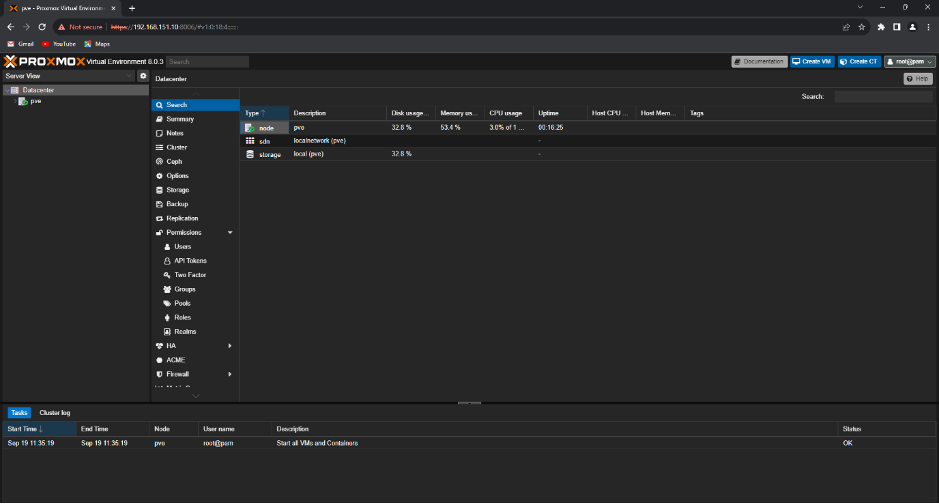
Task: Open the YouTube bookmark
Action: pyautogui.click(x=59, y=44)
